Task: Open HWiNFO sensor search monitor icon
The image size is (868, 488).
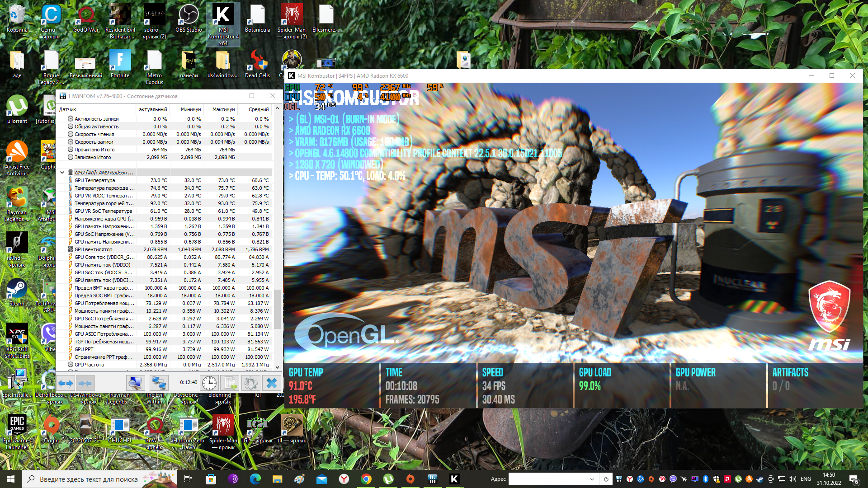Action: point(135,383)
